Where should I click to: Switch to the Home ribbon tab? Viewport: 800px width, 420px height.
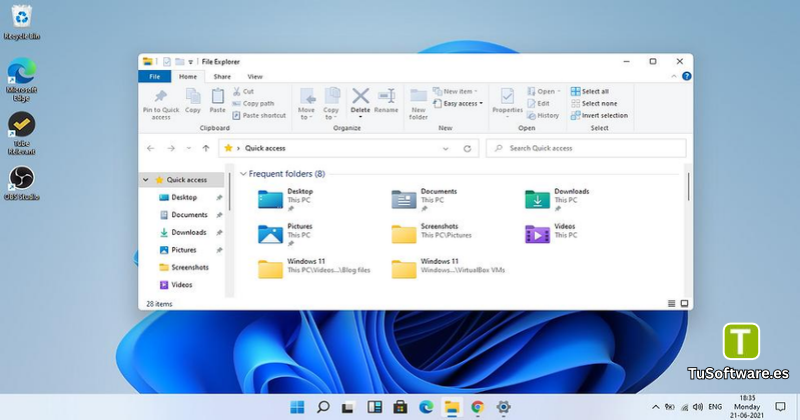tap(188, 77)
